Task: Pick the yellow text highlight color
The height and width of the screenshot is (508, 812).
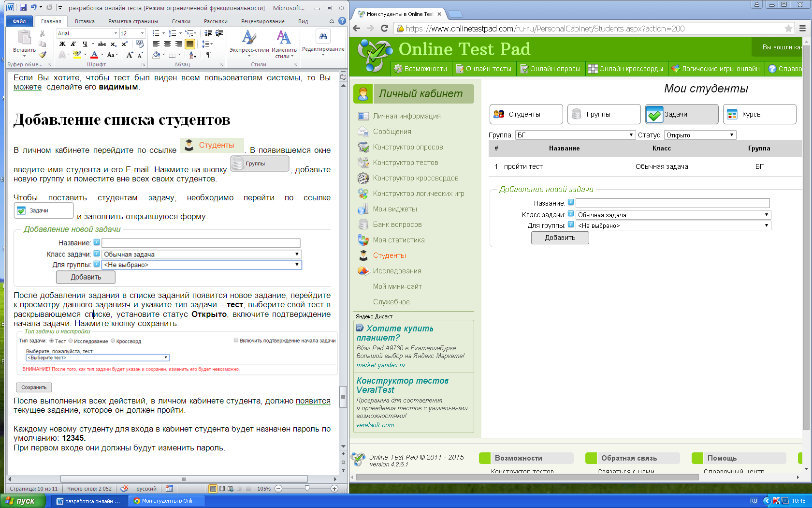Action: pyautogui.click(x=77, y=55)
